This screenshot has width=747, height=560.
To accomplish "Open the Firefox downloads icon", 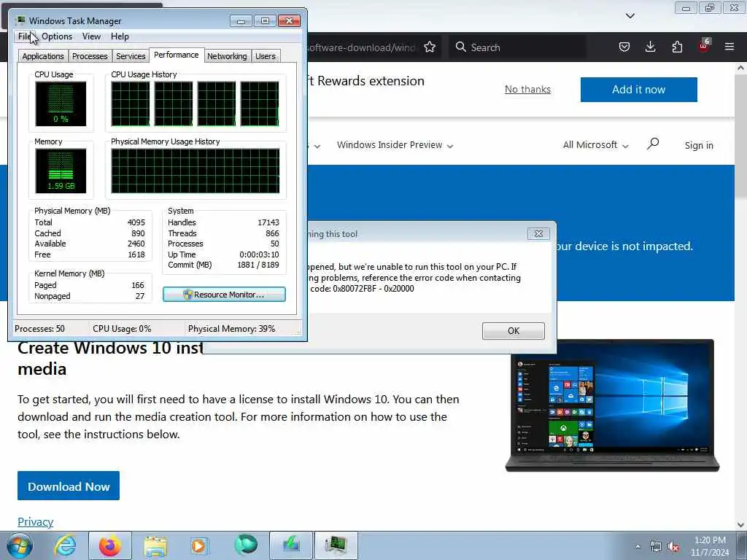I will pyautogui.click(x=650, y=47).
